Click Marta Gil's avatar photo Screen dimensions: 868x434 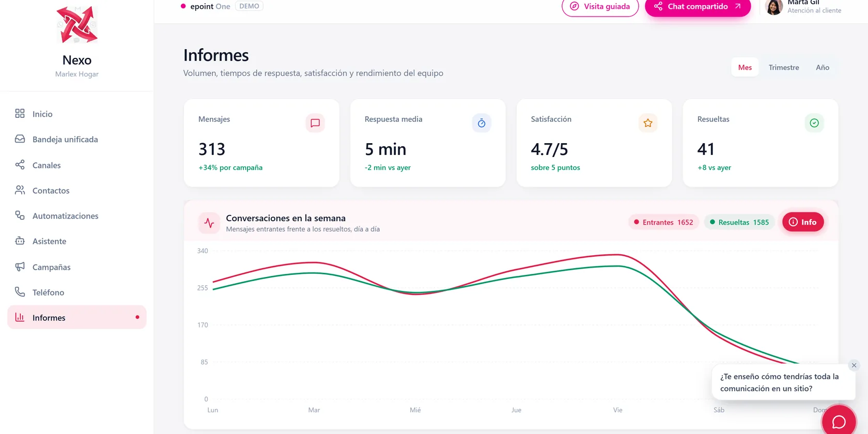click(x=774, y=7)
